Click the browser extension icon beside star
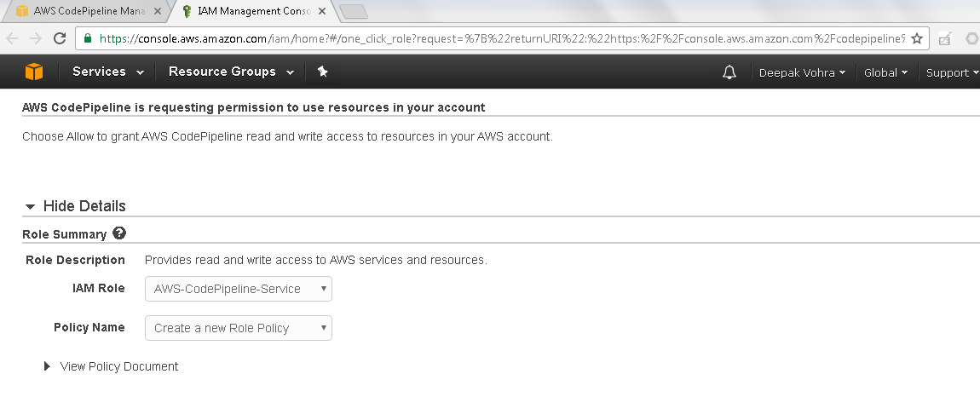This screenshot has height=397, width=980. pos(944,38)
